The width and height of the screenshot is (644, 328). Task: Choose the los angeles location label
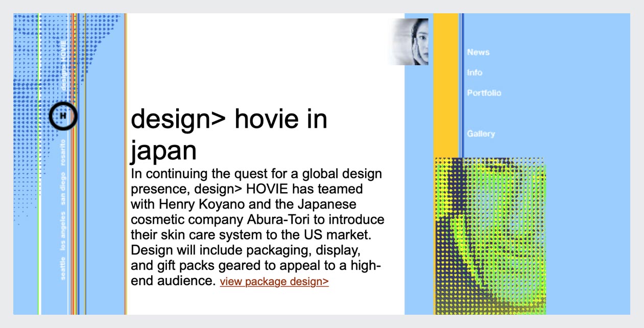[x=63, y=231]
